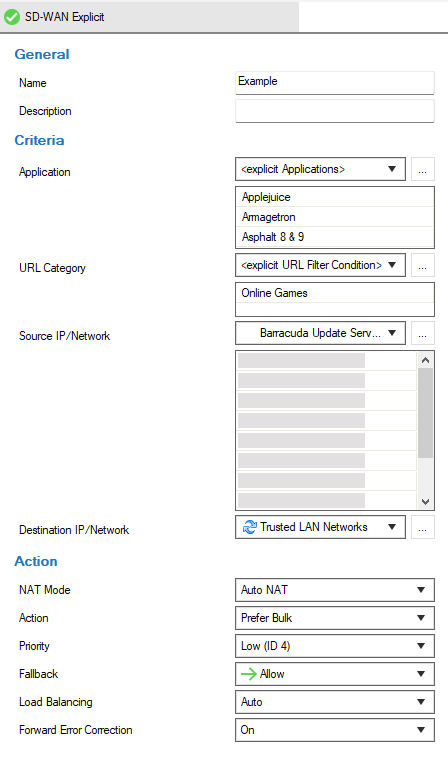Select Online Games URL category entry
This screenshot has width=448, height=757.
coord(335,293)
